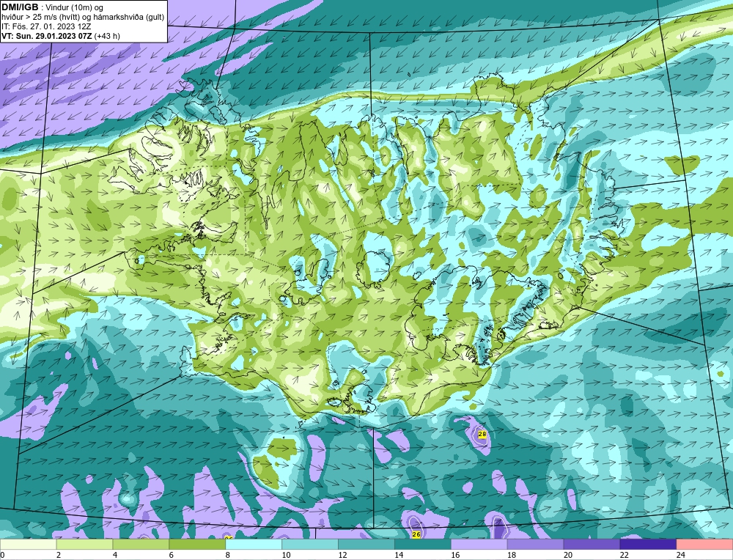This screenshot has height=560, width=733.
Task: Click the 20–22 m/s violet swatch
Action: pos(592,545)
